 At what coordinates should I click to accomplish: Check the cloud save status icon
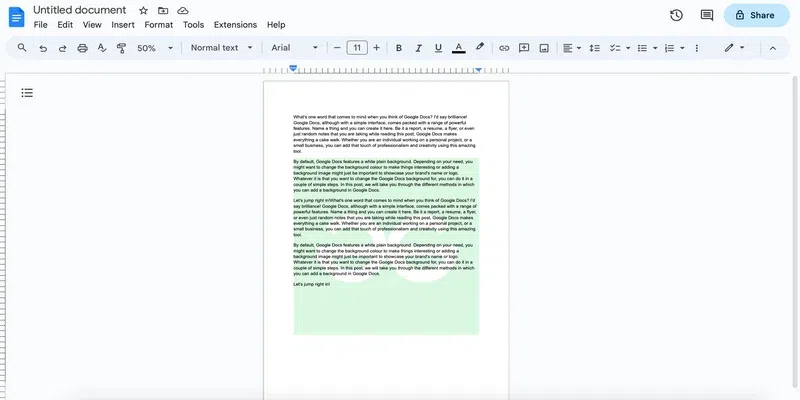click(183, 11)
